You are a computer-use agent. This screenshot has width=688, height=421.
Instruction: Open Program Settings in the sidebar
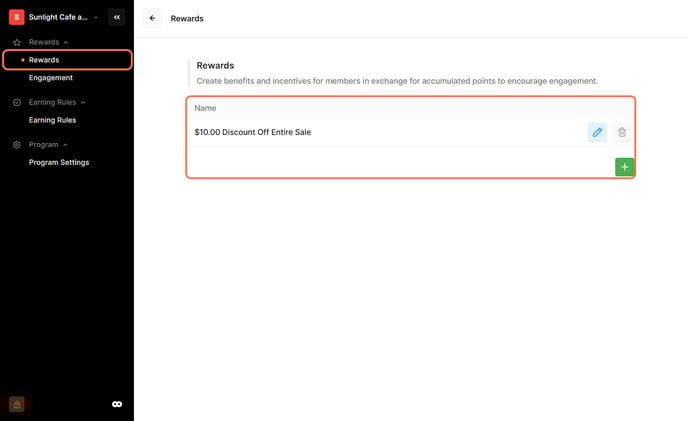(59, 162)
